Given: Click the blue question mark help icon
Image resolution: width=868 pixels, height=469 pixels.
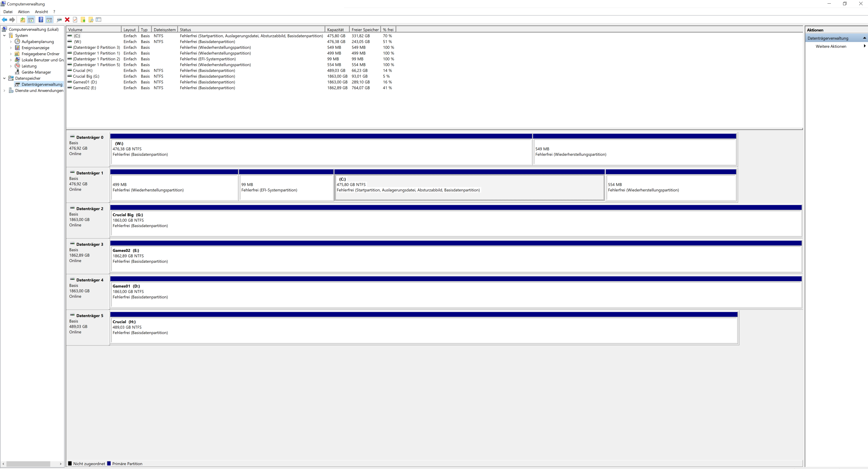Looking at the screenshot, I should coord(41,20).
